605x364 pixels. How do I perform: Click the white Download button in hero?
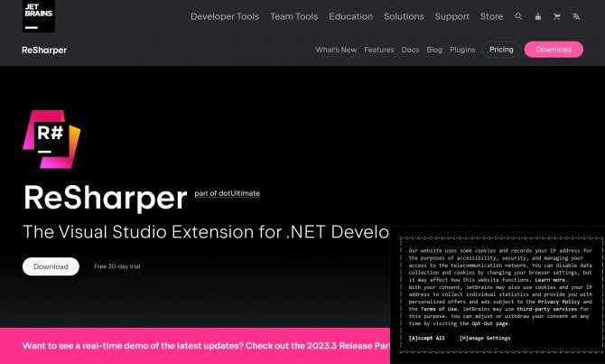51,266
